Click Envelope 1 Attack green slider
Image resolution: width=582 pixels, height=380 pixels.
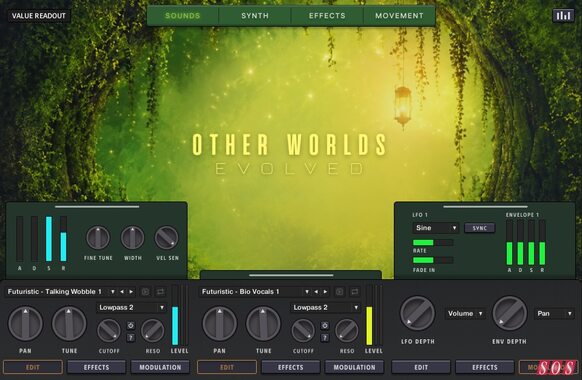click(509, 243)
